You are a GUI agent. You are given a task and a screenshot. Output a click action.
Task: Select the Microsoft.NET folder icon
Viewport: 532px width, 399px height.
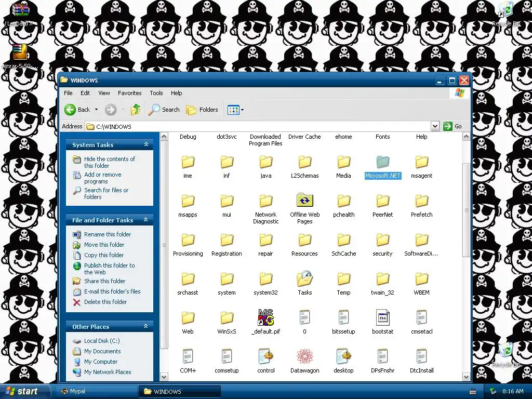tap(383, 162)
